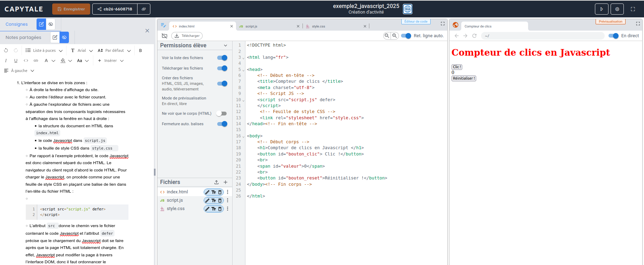Zoom out in the code editor

coord(387,35)
